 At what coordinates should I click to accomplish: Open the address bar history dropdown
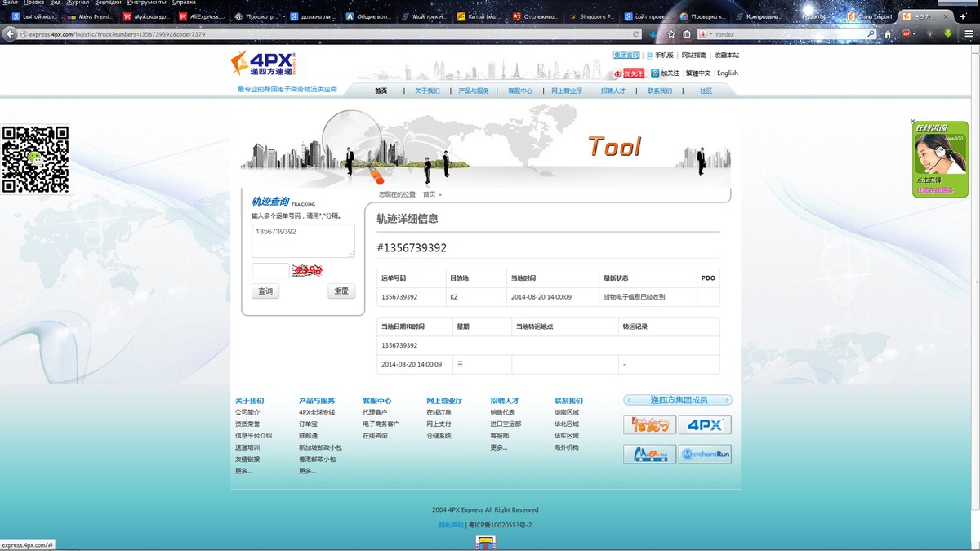click(625, 34)
